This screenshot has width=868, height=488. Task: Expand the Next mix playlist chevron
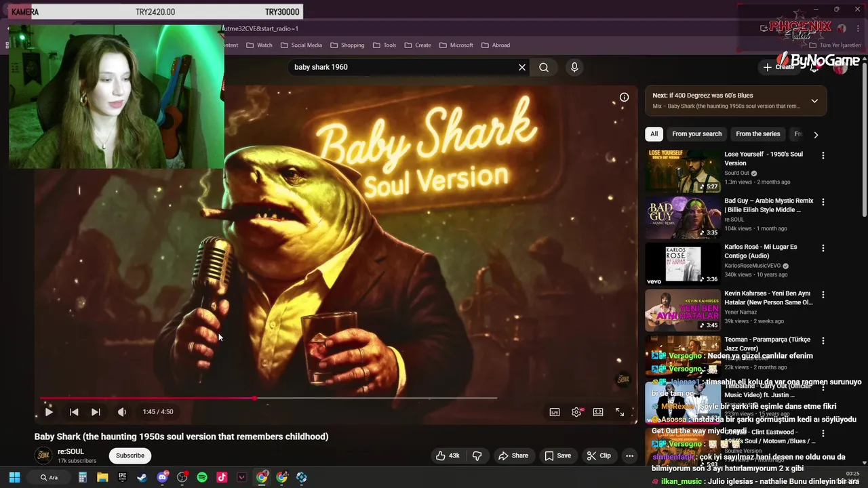point(814,101)
